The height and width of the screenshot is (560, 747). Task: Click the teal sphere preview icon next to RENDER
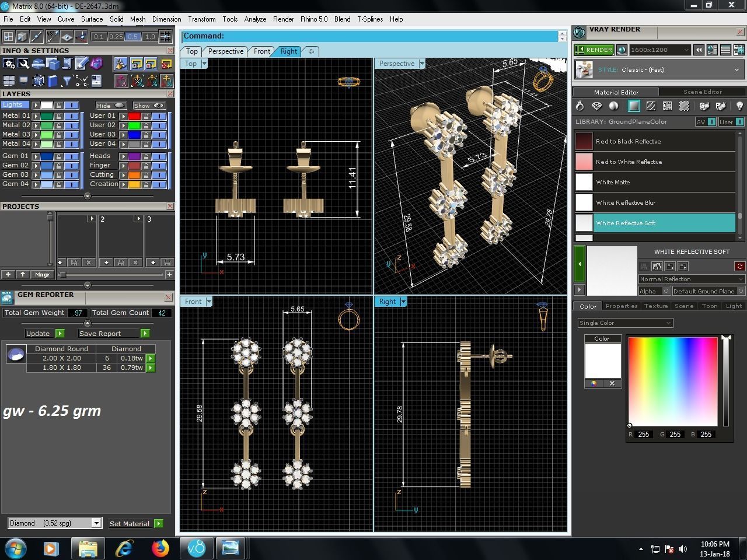pos(622,50)
